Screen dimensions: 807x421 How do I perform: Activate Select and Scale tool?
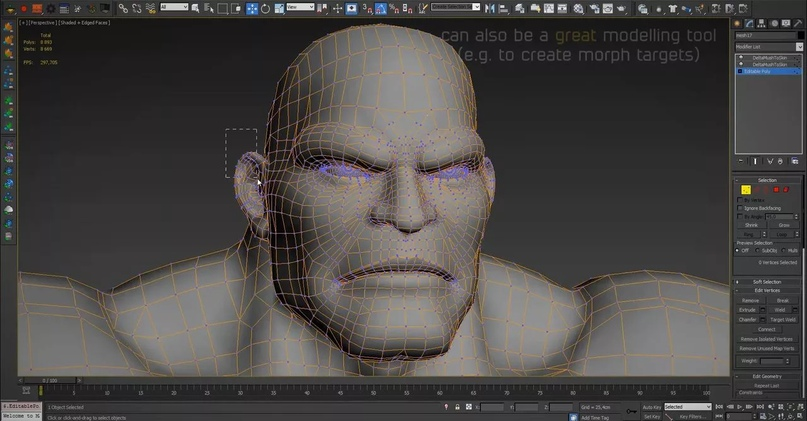279,8
